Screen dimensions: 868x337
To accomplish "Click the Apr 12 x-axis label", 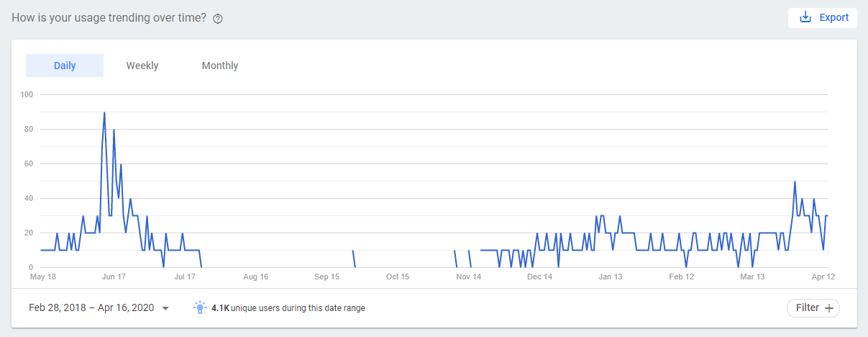I will 821,277.
